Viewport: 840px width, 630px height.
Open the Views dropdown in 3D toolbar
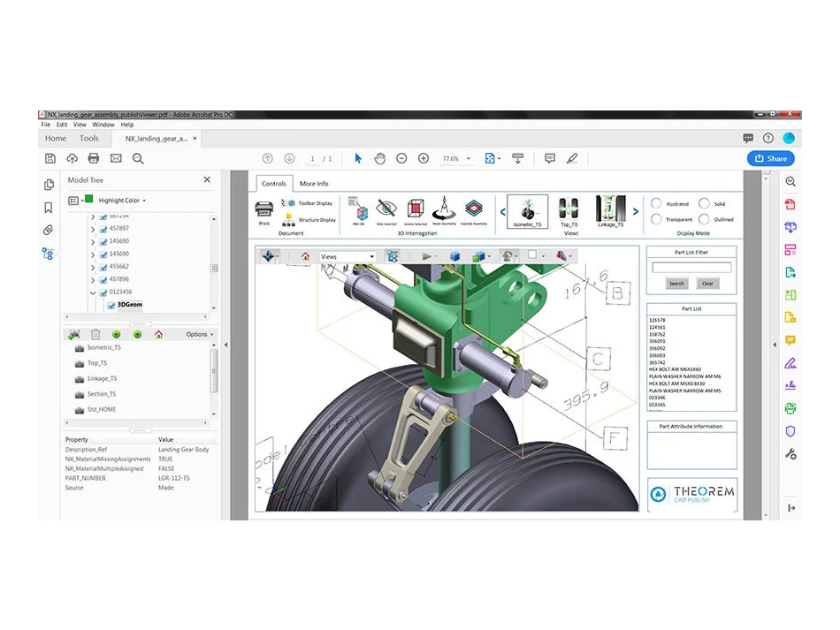coord(347,256)
